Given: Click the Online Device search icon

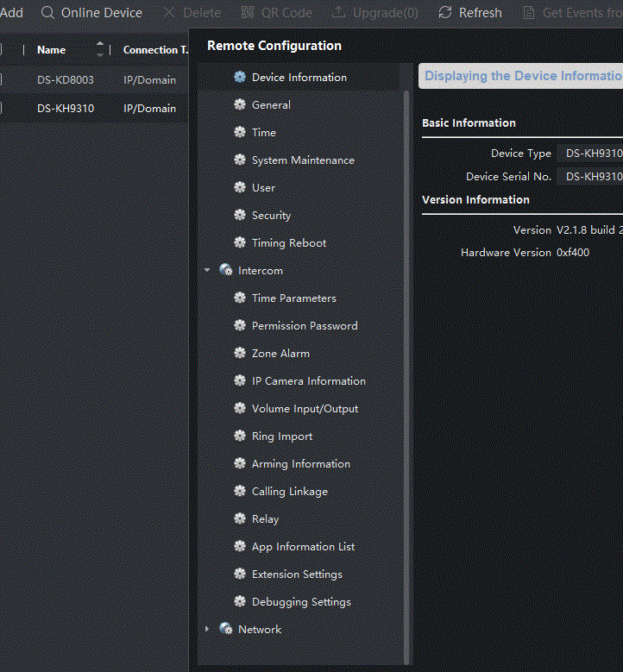Looking at the screenshot, I should pos(47,13).
